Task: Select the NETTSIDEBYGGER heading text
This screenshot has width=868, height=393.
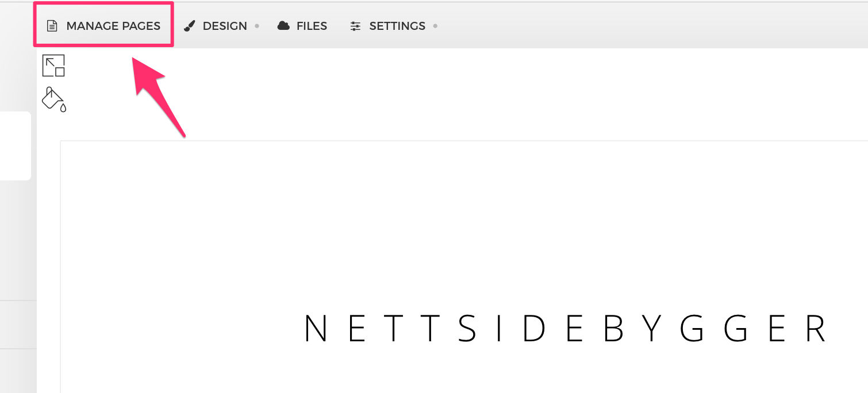Action: pyautogui.click(x=566, y=329)
